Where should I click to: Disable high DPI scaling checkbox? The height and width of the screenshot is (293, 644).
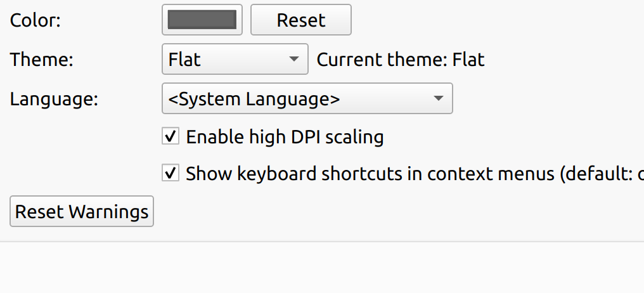coord(170,136)
